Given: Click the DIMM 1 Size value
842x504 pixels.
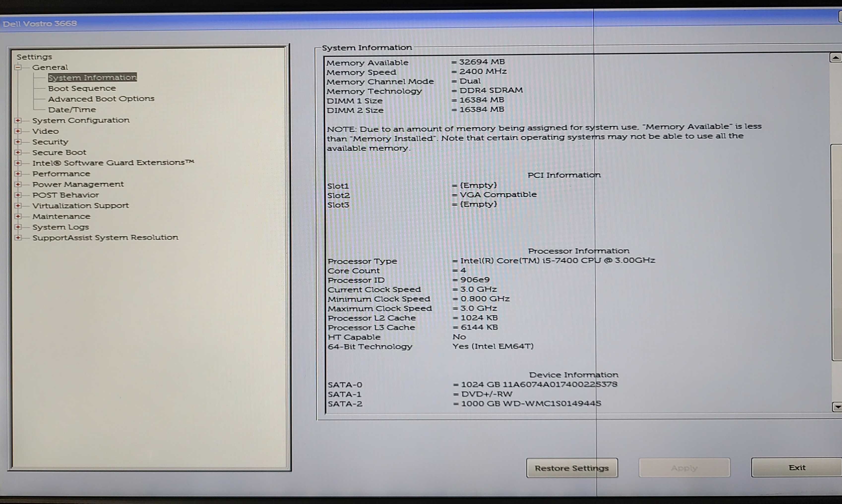Looking at the screenshot, I should pyautogui.click(x=482, y=100).
